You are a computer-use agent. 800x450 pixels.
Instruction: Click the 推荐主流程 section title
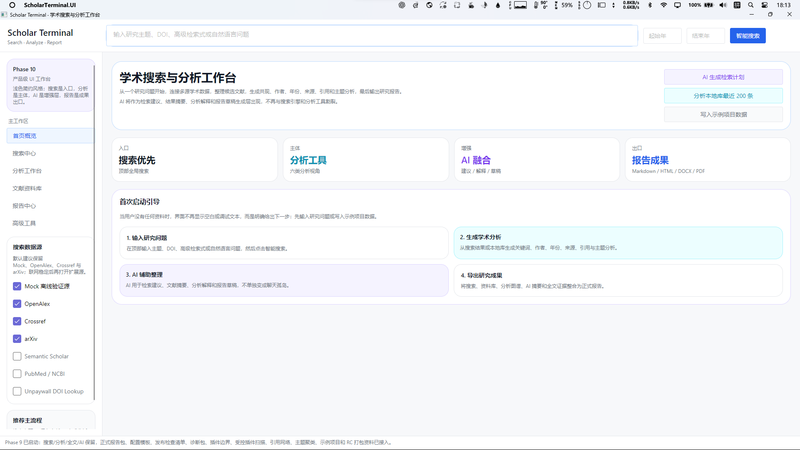pyautogui.click(x=28, y=420)
